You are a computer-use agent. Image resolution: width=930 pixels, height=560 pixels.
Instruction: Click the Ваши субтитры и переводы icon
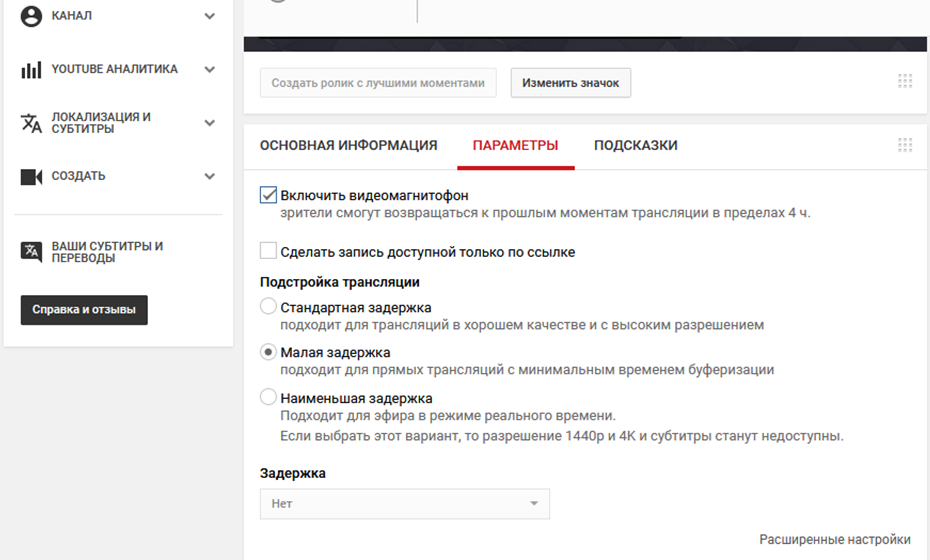(31, 251)
